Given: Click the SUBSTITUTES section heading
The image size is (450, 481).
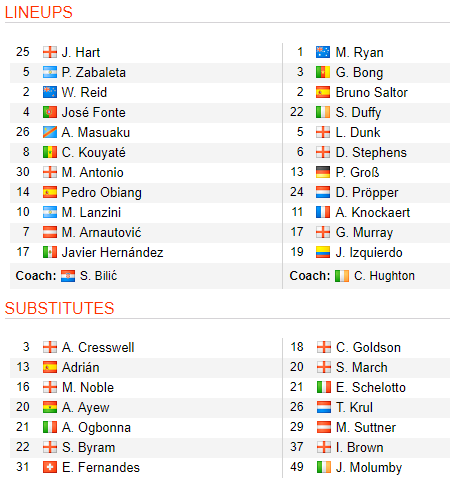Looking at the screenshot, I should tap(60, 308).
